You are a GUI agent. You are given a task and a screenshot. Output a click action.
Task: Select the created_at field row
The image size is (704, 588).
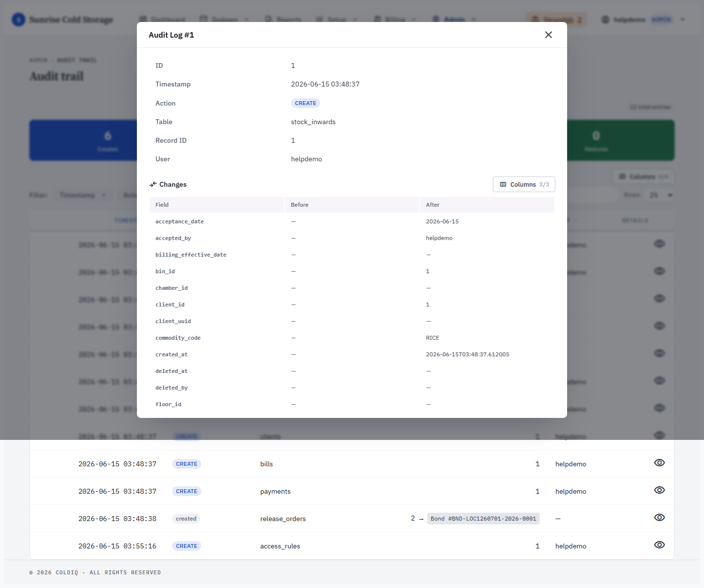coord(352,354)
